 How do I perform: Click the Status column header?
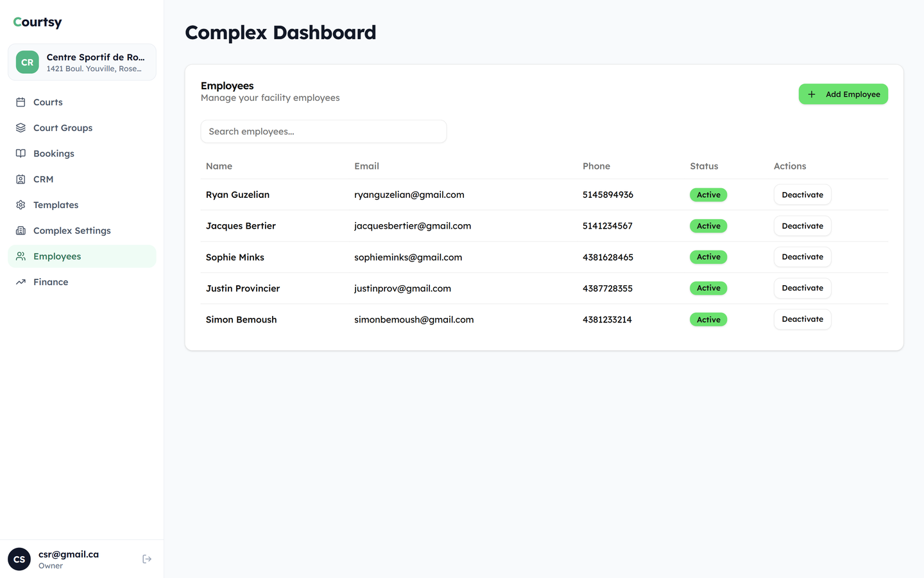tap(704, 166)
